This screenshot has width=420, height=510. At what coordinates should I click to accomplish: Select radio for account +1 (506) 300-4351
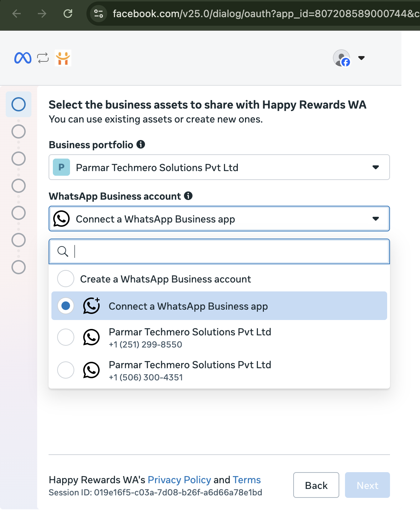click(x=66, y=370)
